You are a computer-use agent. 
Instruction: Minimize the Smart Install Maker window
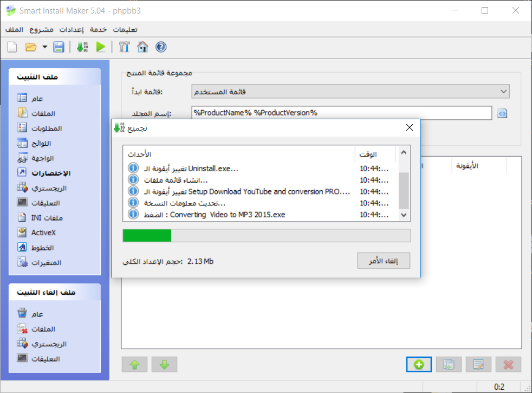455,10
